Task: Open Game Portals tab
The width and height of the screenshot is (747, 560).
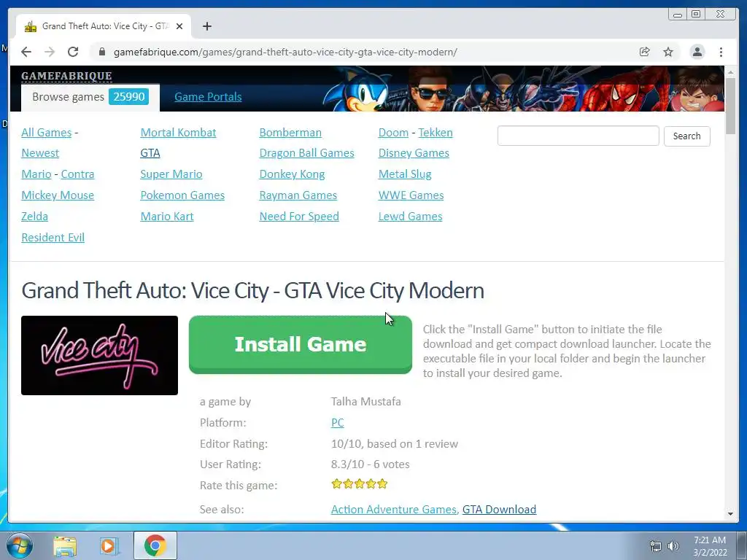Action: click(x=208, y=97)
